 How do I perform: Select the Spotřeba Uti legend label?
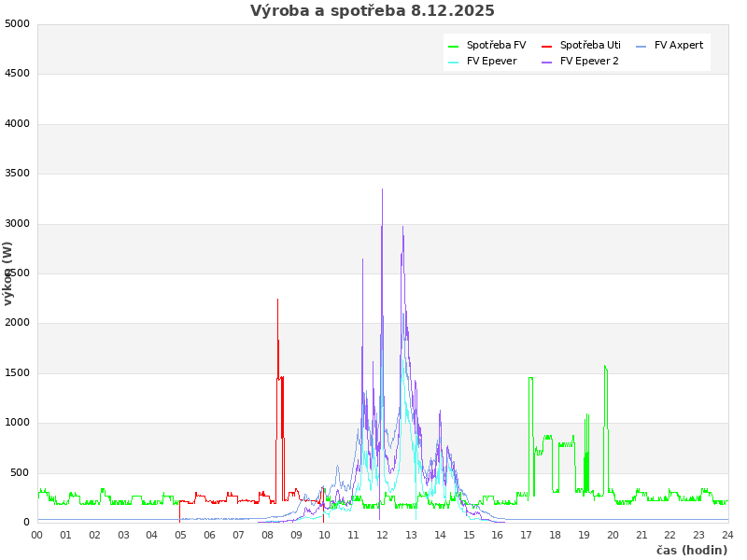coord(590,46)
